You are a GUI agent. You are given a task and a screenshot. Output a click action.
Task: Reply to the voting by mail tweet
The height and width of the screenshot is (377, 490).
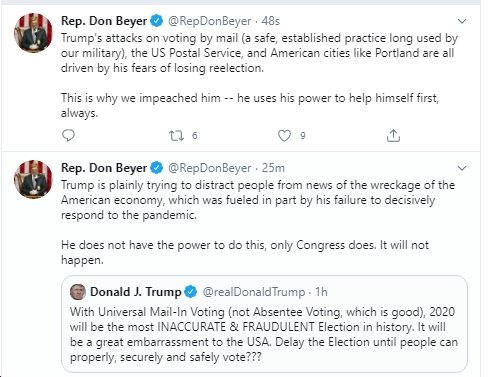[x=68, y=135]
